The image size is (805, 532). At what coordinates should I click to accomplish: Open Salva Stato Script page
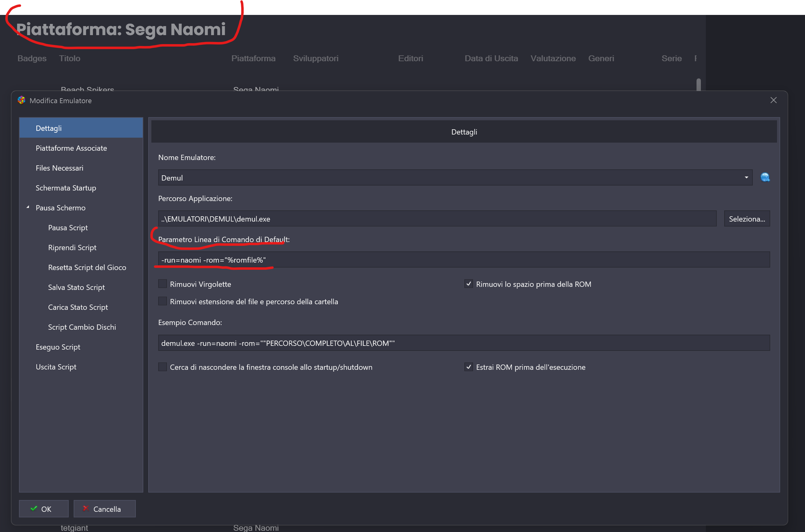coord(81,287)
